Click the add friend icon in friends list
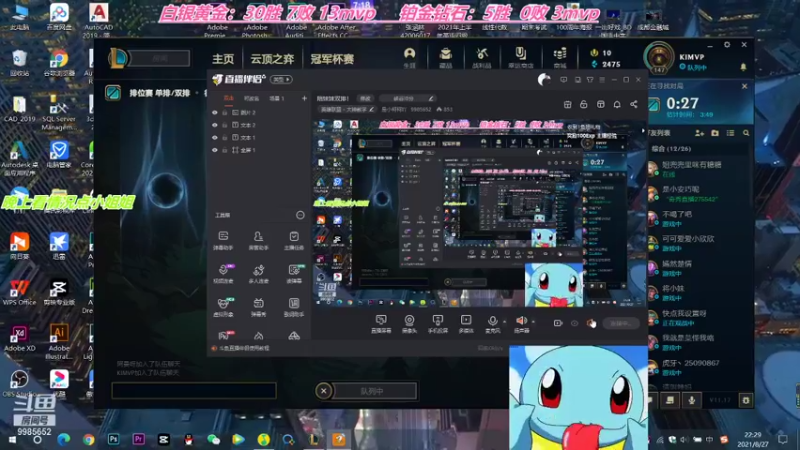 tap(699, 133)
